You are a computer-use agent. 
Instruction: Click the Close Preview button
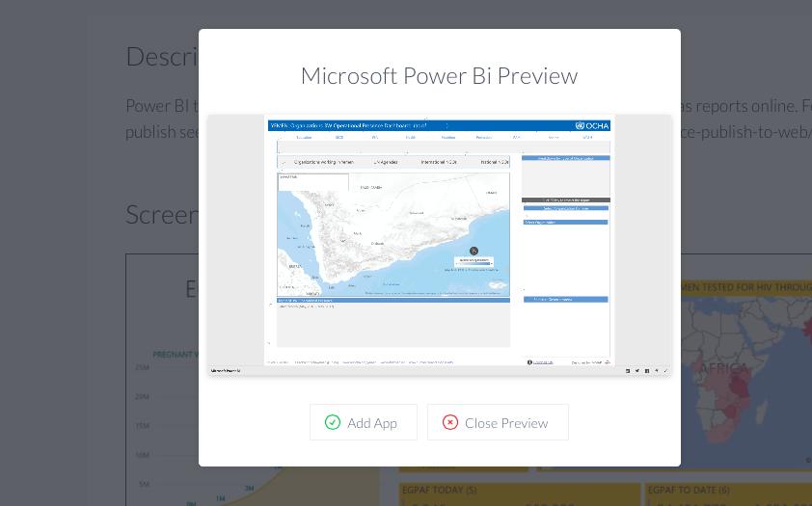click(x=498, y=422)
